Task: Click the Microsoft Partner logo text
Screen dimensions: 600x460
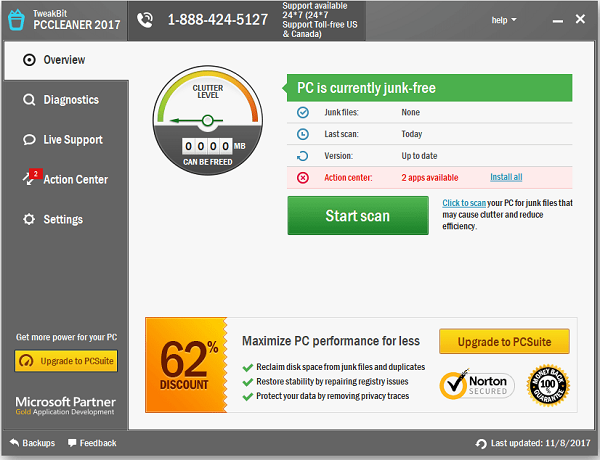Action: [65, 406]
